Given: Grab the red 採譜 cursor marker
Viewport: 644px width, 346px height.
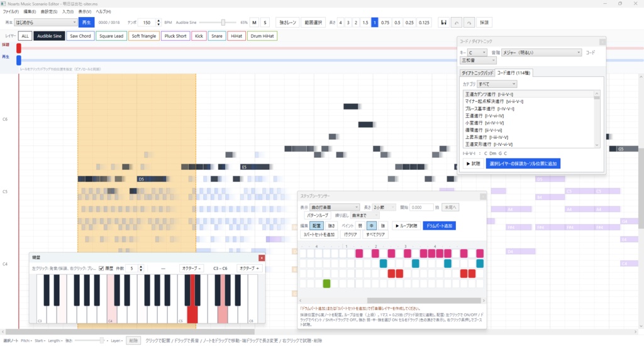Looking at the screenshot, I should 18,48.
